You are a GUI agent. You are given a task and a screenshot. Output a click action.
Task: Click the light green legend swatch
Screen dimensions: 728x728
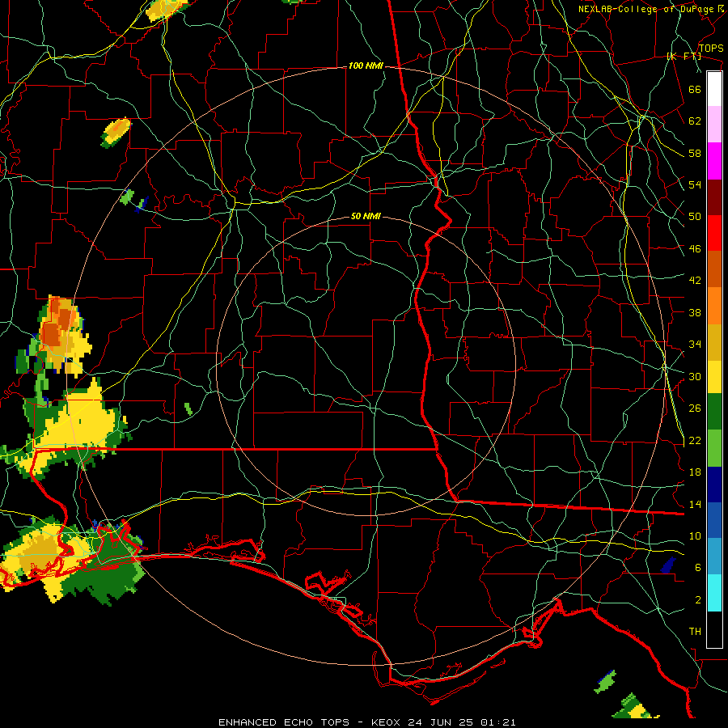pos(714,448)
